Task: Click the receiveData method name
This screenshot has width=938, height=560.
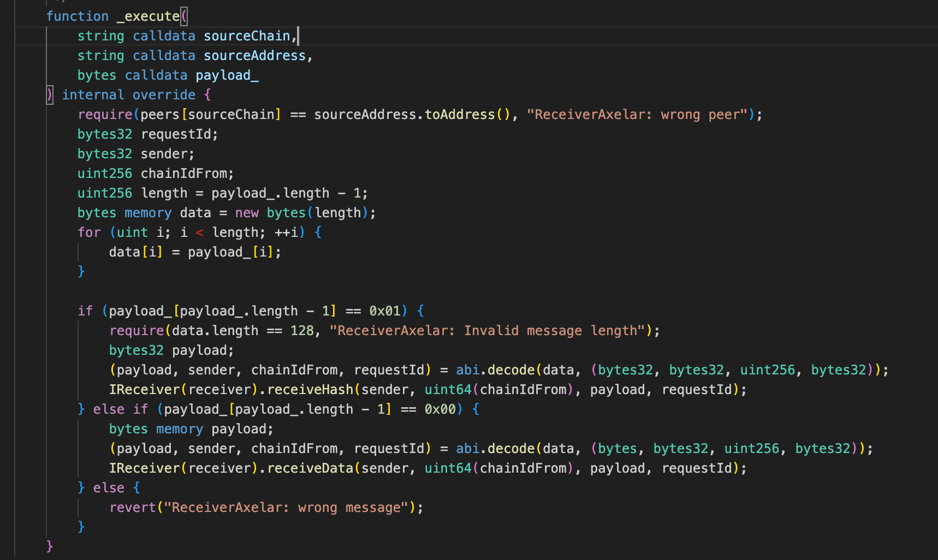Action: (310, 468)
